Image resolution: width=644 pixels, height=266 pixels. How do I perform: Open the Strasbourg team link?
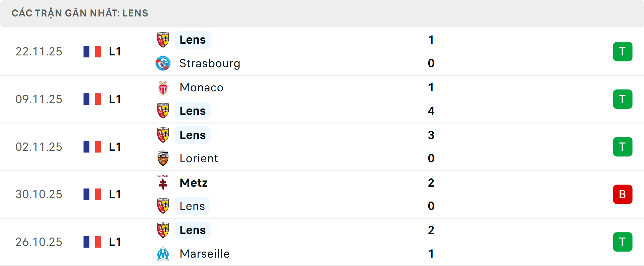point(210,63)
